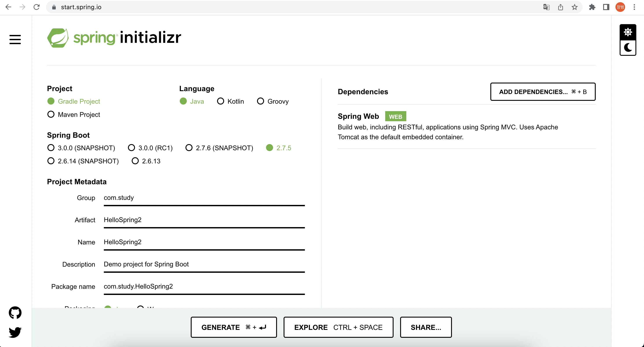644x347 pixels.
Task: Reload the page
Action: click(x=36, y=7)
